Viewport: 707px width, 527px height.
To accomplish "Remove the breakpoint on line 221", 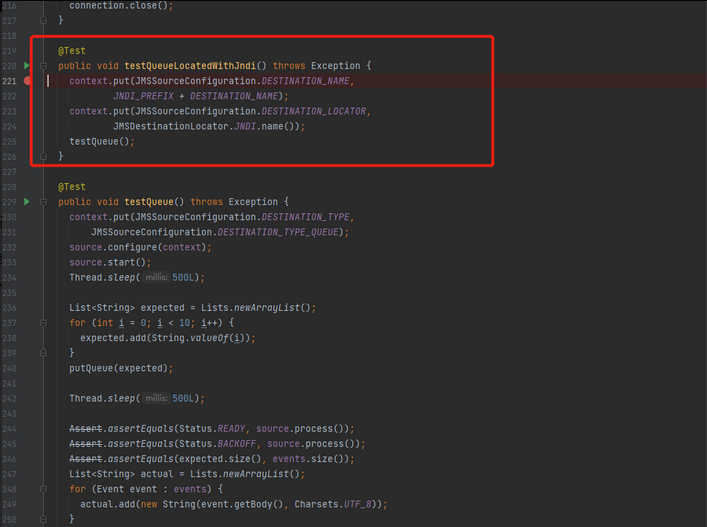I will tap(28, 81).
